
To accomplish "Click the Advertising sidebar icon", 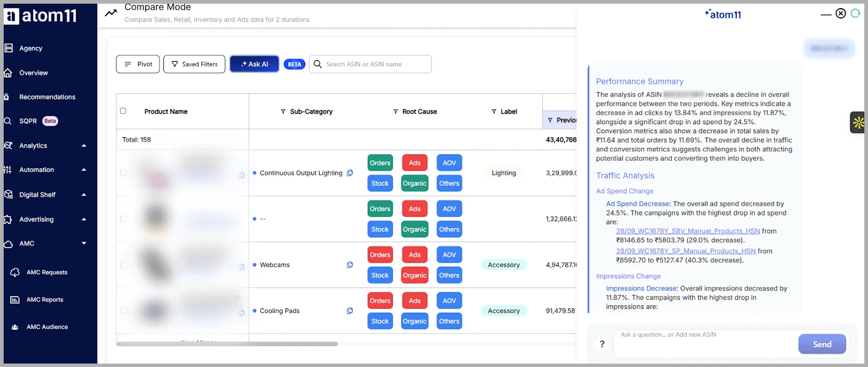I will [8, 220].
